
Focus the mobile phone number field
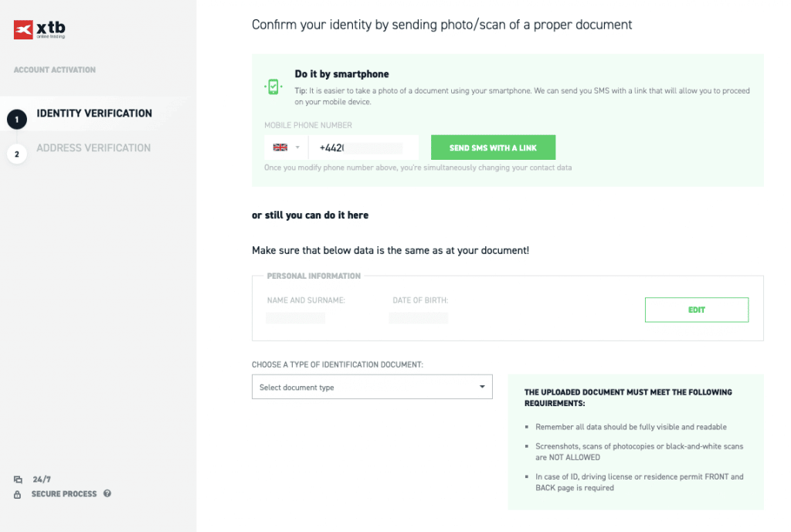(363, 147)
